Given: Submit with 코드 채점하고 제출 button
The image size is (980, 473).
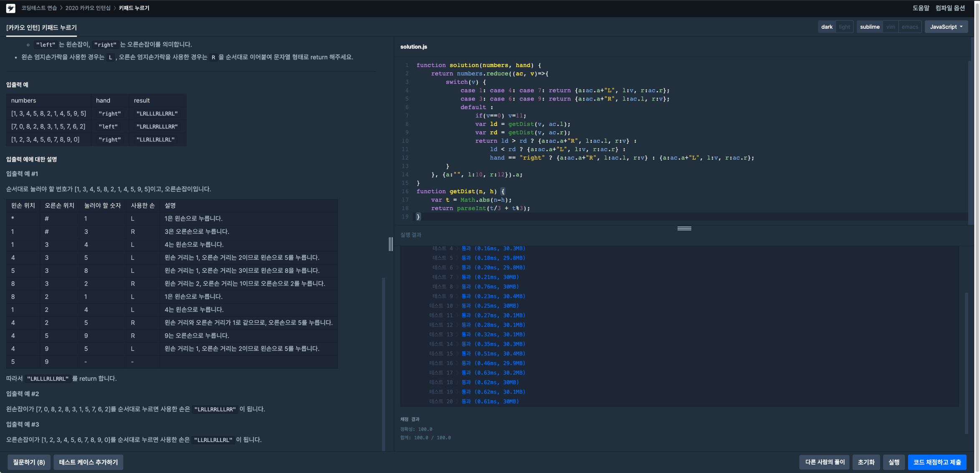Looking at the screenshot, I should click(x=937, y=462).
